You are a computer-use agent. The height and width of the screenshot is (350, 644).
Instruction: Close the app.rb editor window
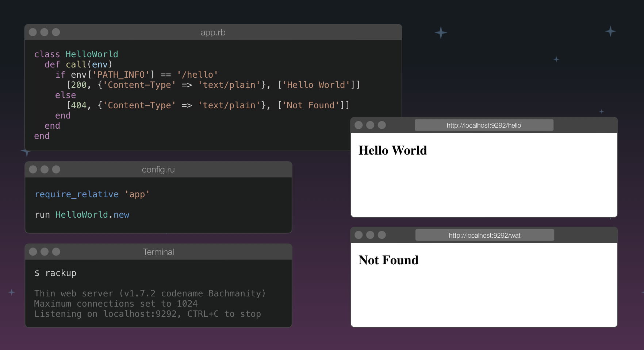tap(32, 32)
